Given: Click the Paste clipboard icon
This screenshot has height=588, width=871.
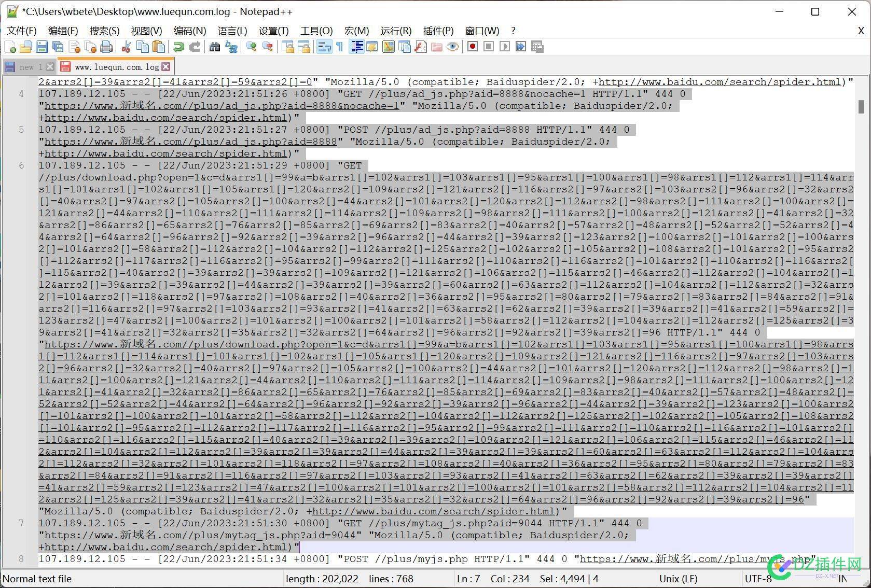Looking at the screenshot, I should (158, 47).
